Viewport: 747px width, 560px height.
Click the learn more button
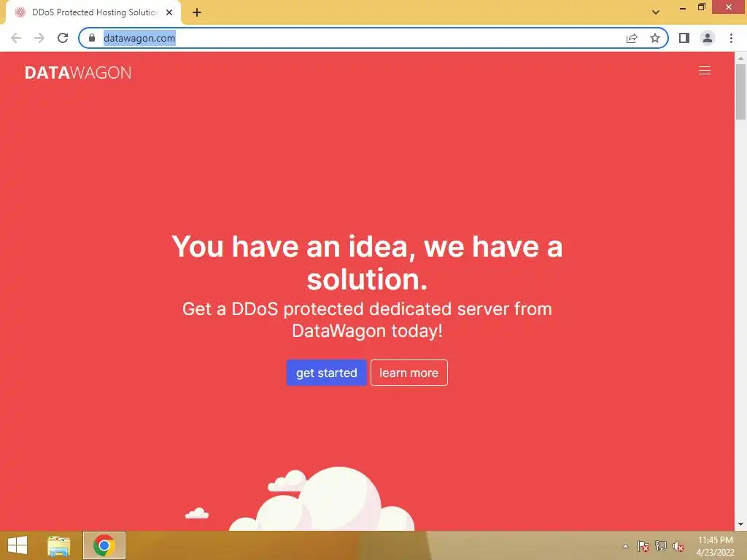[x=409, y=373]
